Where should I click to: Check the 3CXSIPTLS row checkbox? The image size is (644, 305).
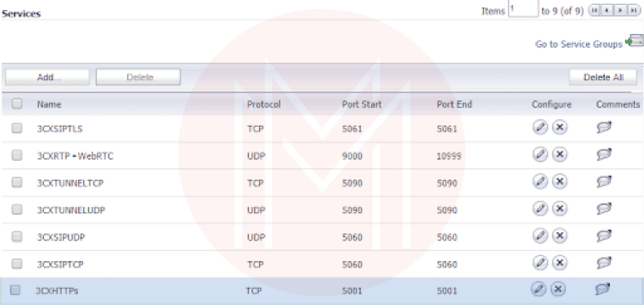click(17, 128)
